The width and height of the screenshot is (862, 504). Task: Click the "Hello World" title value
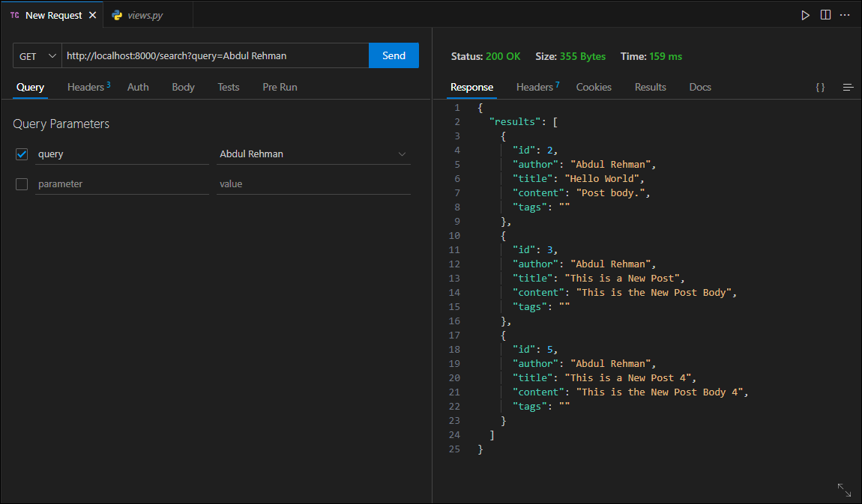tap(601, 179)
